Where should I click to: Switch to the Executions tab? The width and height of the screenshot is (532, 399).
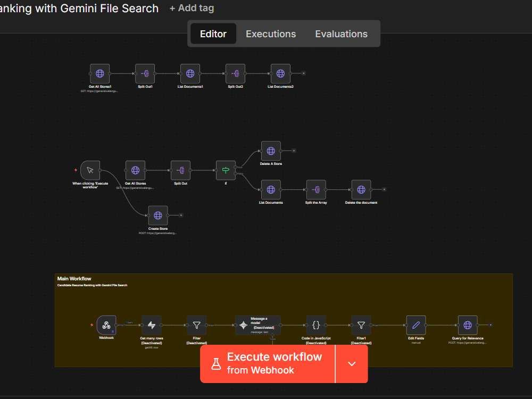tap(271, 34)
